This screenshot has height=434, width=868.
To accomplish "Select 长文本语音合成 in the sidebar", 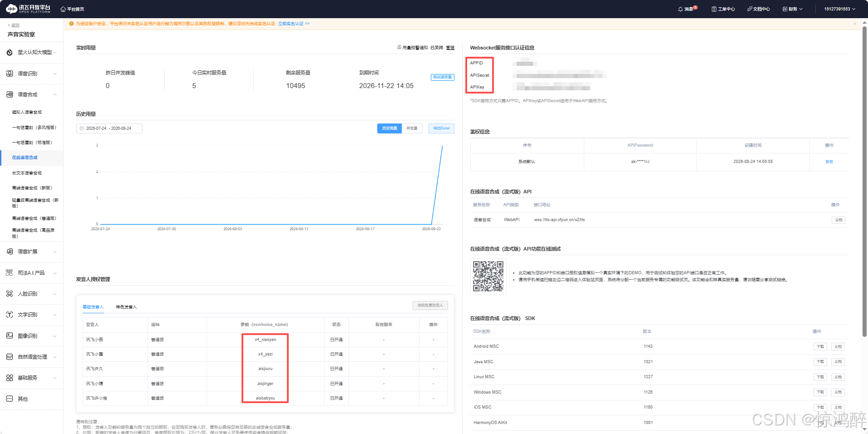I will (x=27, y=173).
